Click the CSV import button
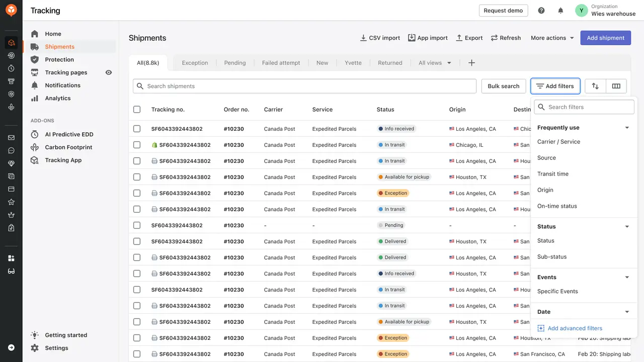The height and width of the screenshot is (362, 644). point(380,38)
